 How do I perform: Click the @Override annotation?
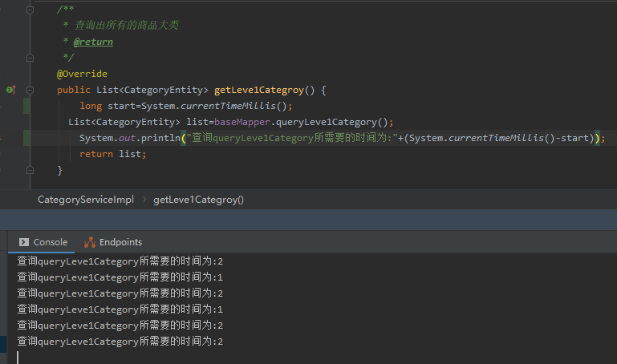tap(82, 74)
